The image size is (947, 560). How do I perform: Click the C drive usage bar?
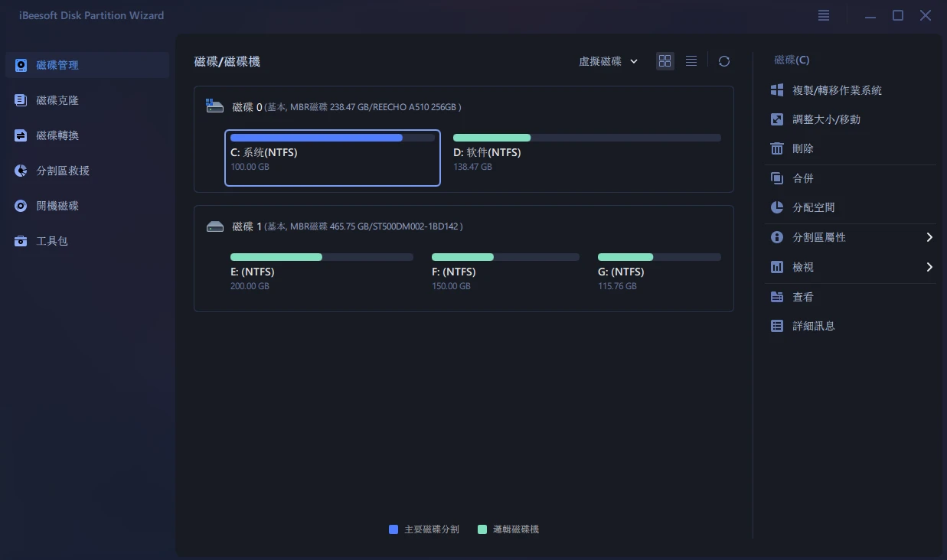click(332, 138)
